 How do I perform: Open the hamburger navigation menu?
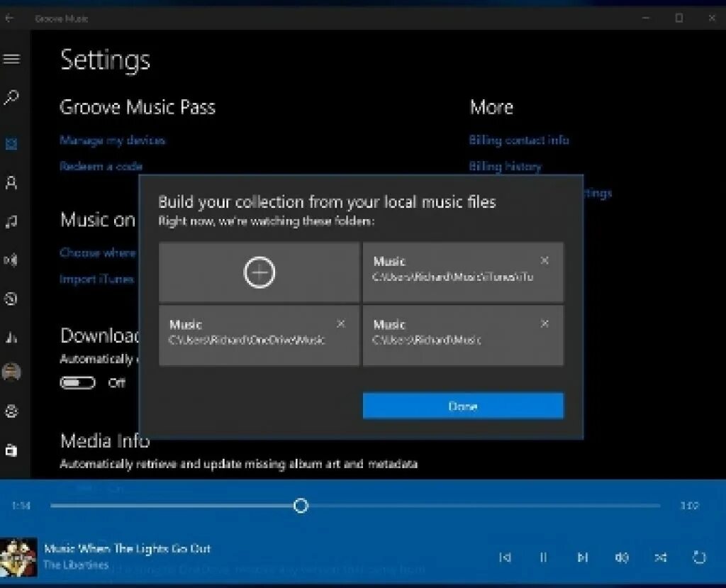click(11, 59)
